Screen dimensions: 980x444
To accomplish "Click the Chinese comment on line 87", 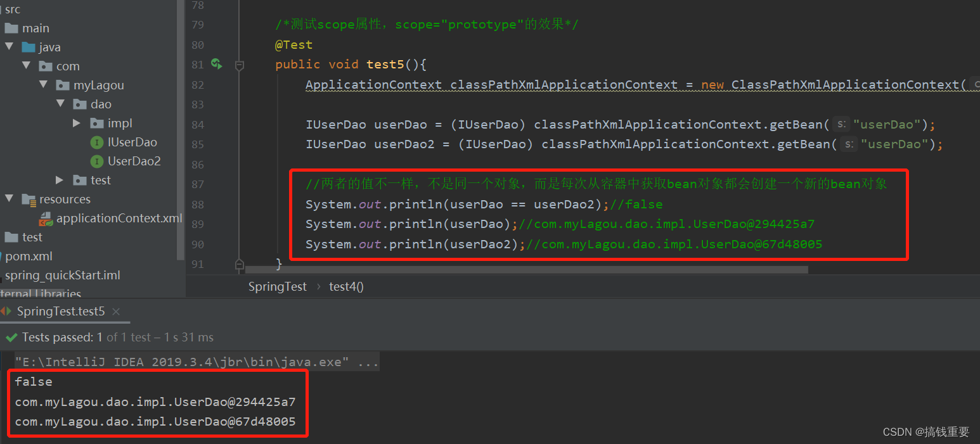I will point(596,184).
